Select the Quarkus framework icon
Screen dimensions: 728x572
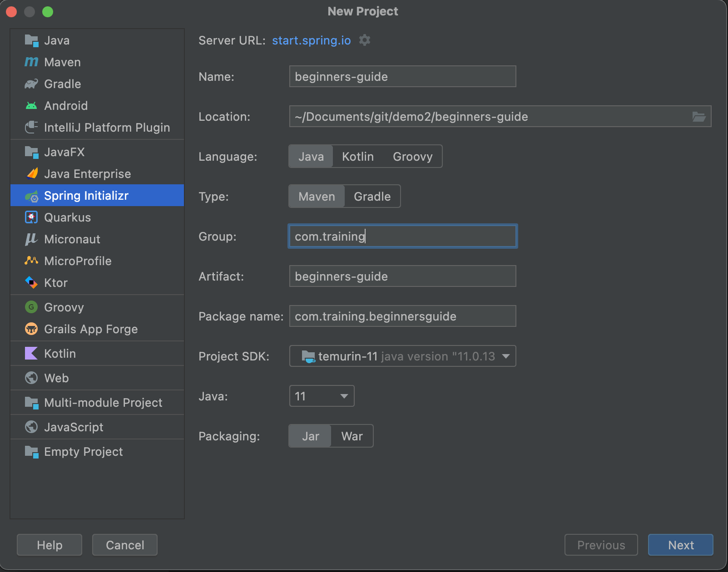[x=31, y=217]
